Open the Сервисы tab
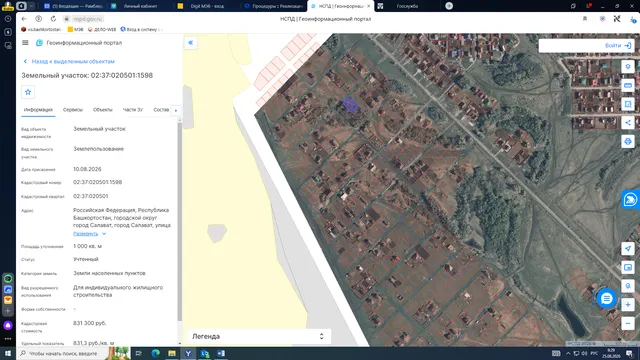640x360 pixels. point(73,110)
